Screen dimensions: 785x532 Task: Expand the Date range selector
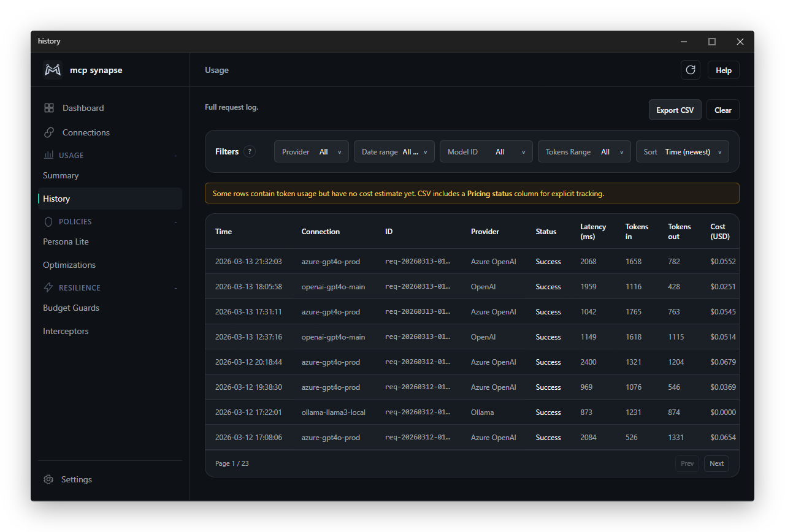(394, 151)
